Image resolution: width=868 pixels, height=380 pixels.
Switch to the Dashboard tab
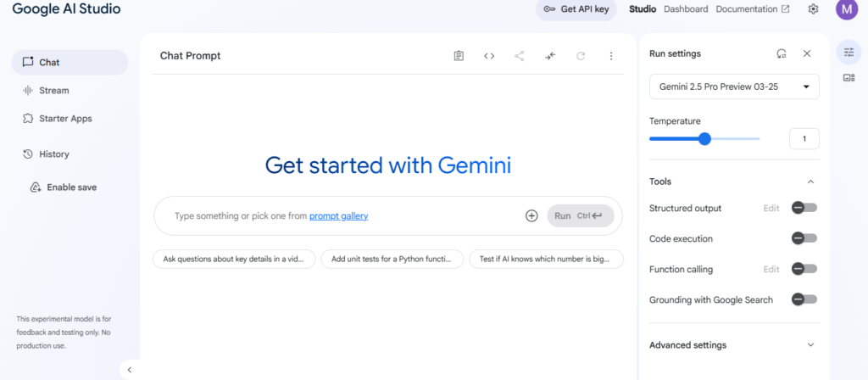coord(686,9)
